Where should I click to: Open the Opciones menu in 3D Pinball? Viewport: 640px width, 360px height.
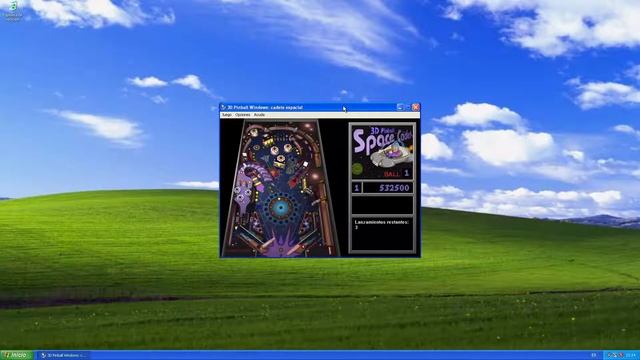coord(242,115)
